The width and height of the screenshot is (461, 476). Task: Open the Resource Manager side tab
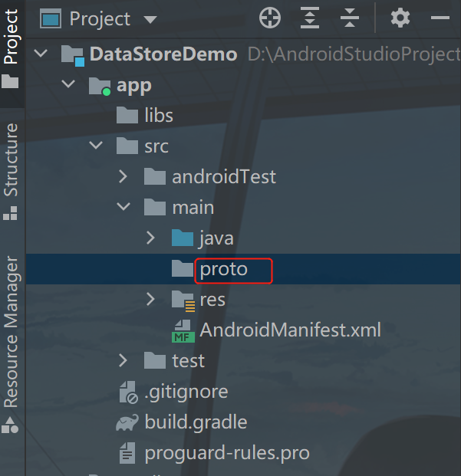click(x=11, y=345)
